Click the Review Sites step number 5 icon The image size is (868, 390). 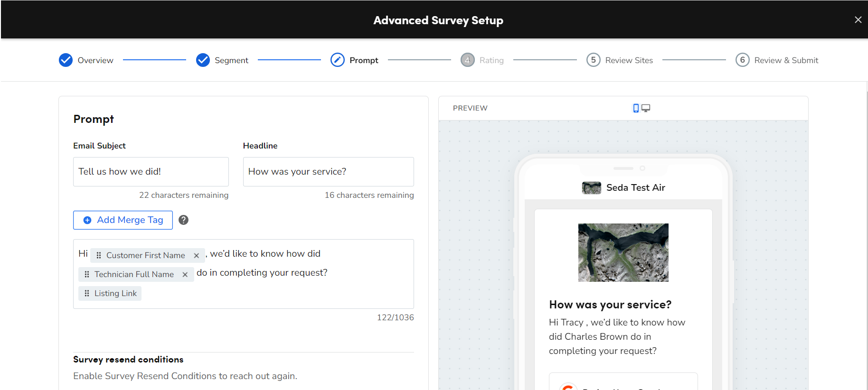(593, 60)
